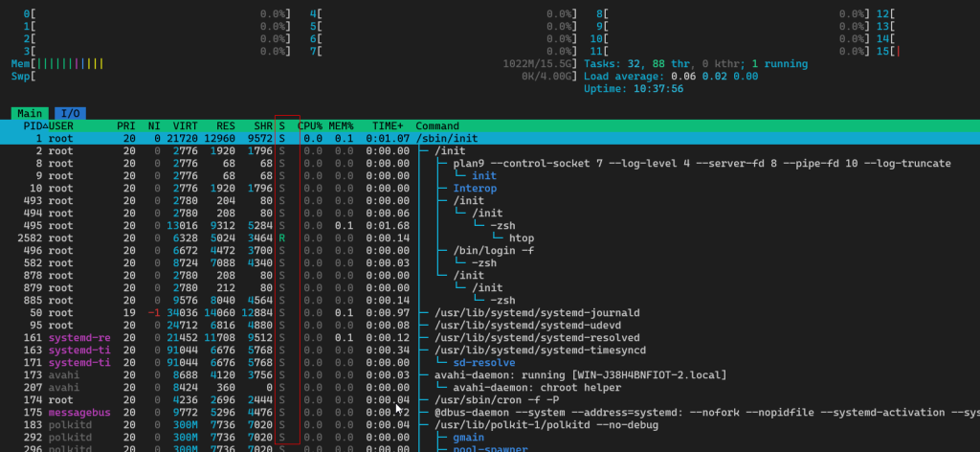Click the Command column header
980x452 pixels.
tap(437, 125)
